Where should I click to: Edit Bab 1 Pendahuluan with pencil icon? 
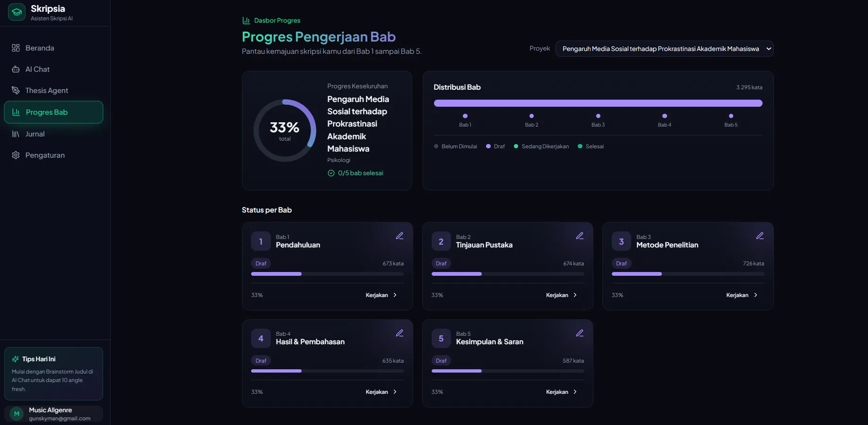(399, 236)
